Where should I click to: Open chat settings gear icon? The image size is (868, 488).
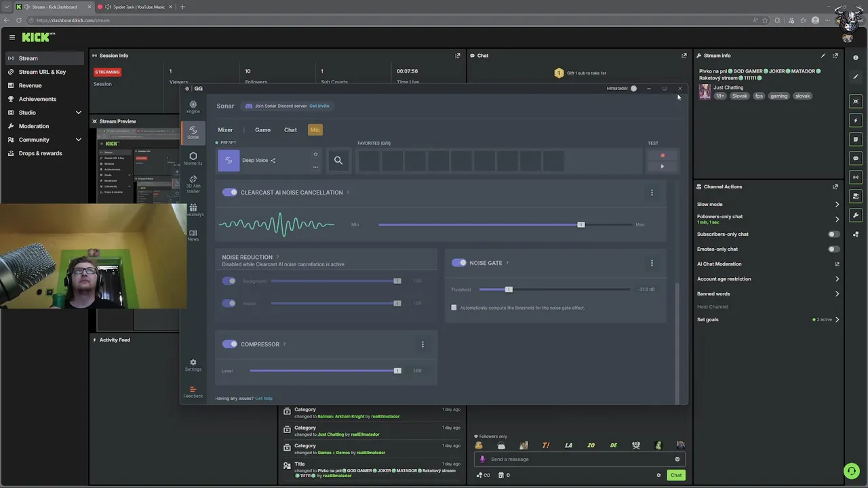click(658, 475)
